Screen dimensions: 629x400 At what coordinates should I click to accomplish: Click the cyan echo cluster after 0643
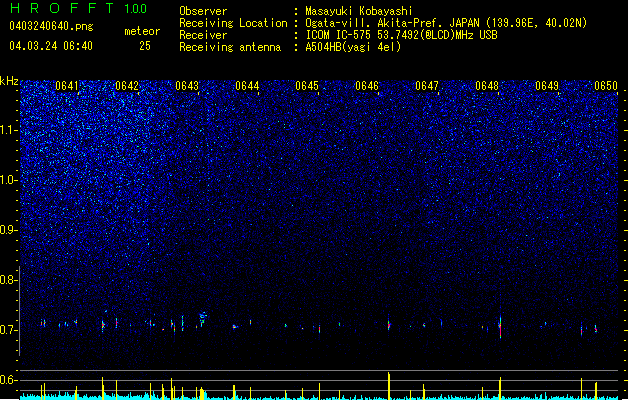203,319
